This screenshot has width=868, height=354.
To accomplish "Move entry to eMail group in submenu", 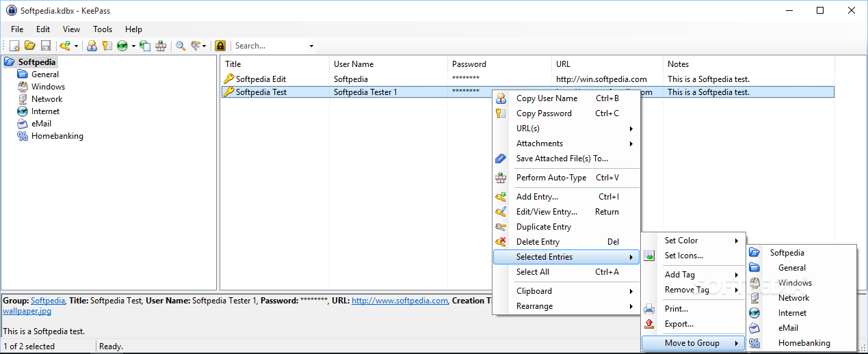I will pos(801,328).
